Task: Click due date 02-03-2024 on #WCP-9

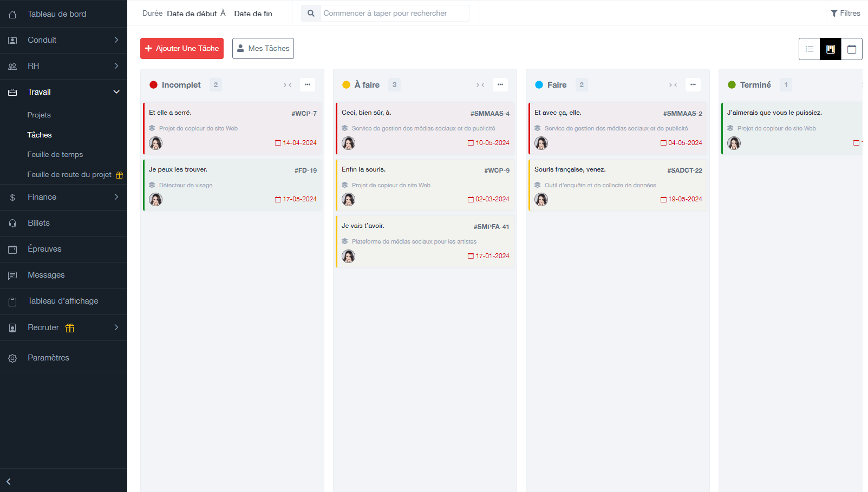Action: click(488, 199)
